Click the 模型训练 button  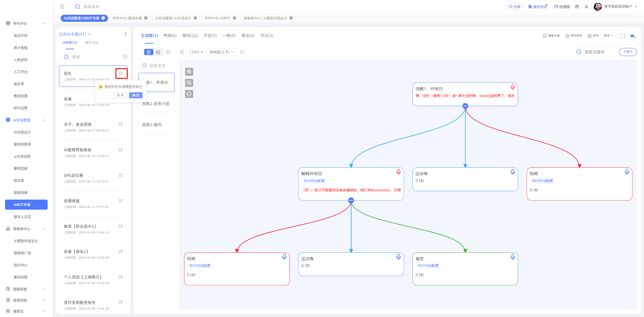coord(551,36)
